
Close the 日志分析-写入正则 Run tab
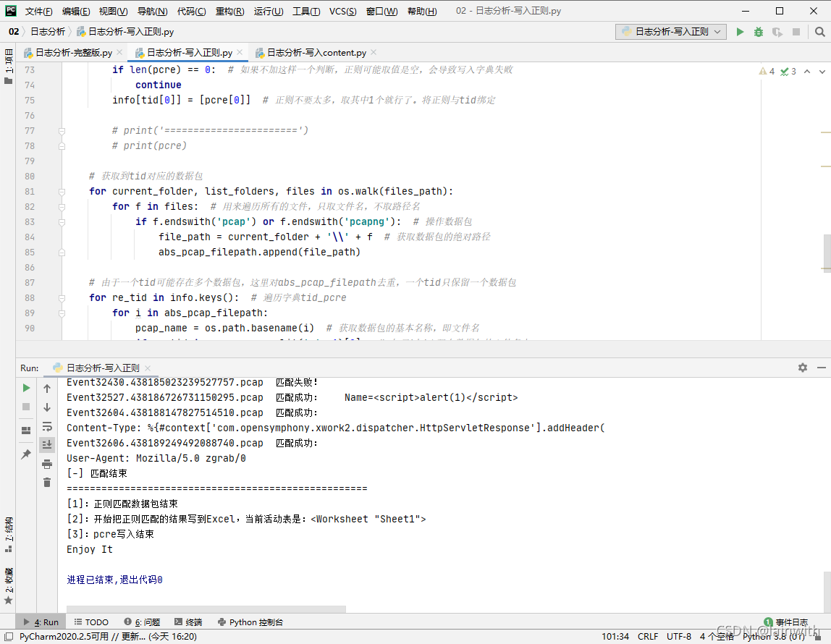point(148,368)
